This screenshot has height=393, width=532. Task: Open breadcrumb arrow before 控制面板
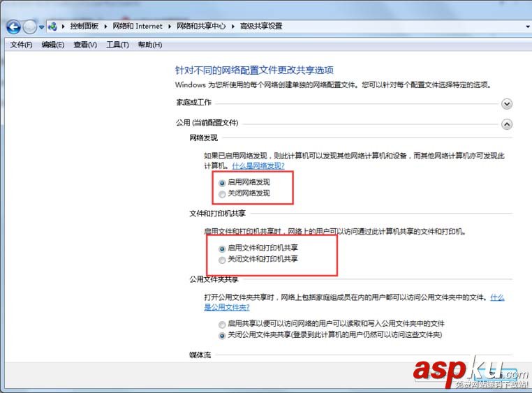tap(63, 26)
